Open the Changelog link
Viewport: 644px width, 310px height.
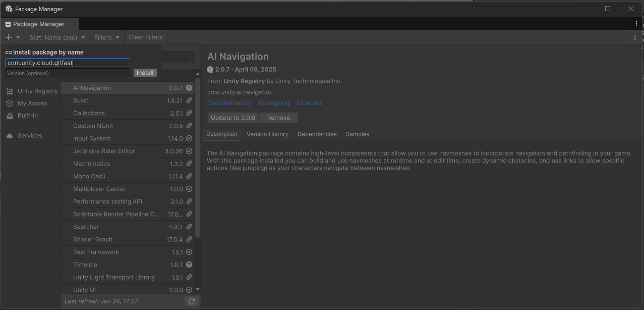click(x=274, y=103)
